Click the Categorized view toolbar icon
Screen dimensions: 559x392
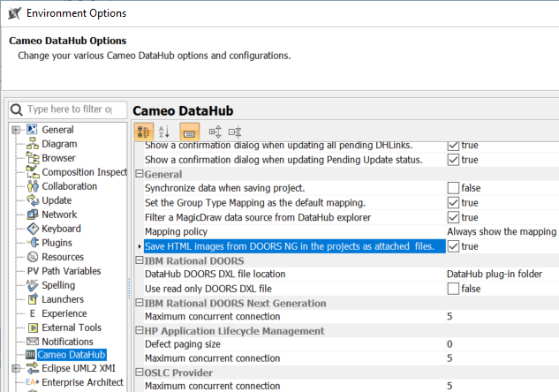[x=143, y=132]
